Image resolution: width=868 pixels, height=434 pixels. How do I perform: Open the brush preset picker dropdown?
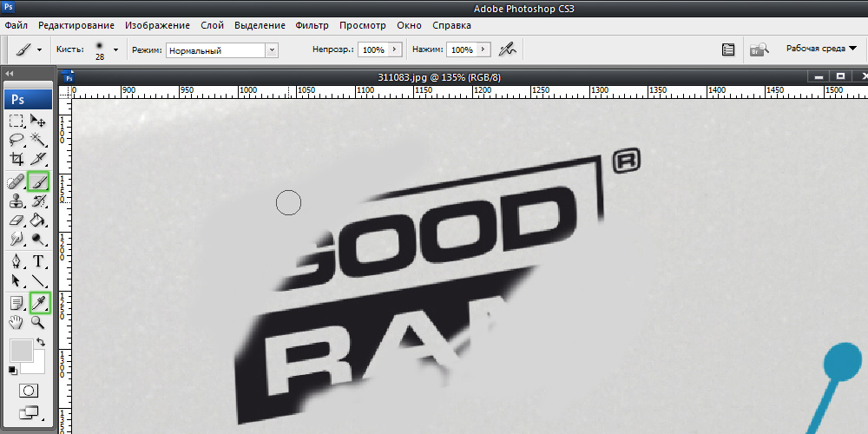pos(115,49)
